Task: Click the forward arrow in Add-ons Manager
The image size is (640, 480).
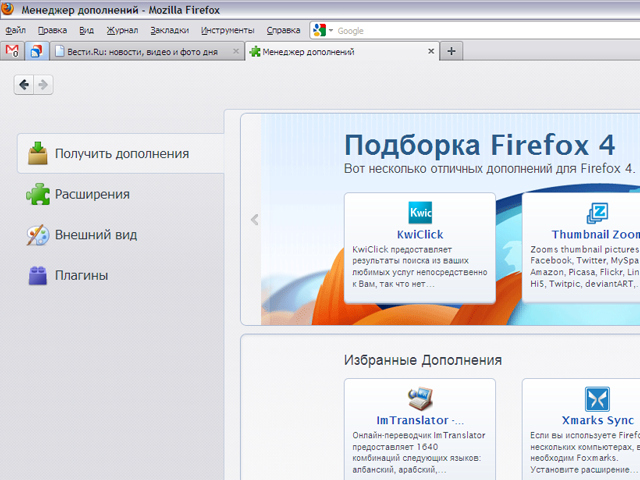Action: [43, 85]
